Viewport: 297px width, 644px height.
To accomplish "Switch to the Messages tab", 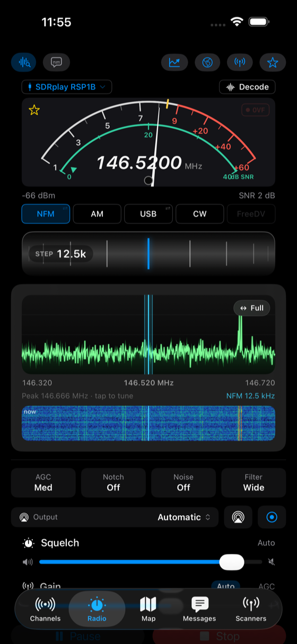I will point(199,609).
